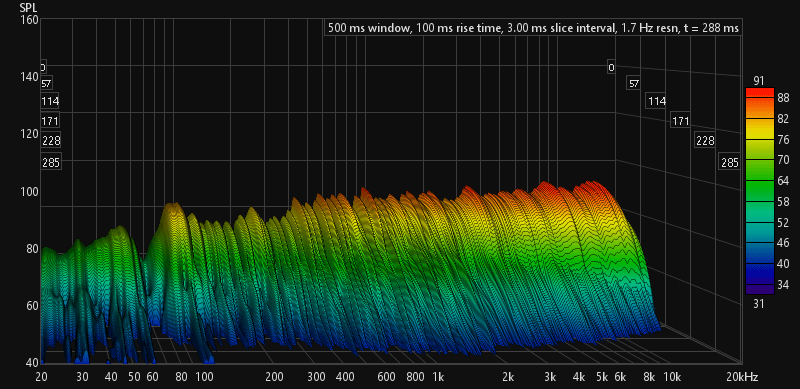The height and width of the screenshot is (389, 800).
Task: Click the 600 Hz frequency axis label
Action: pos(386,378)
